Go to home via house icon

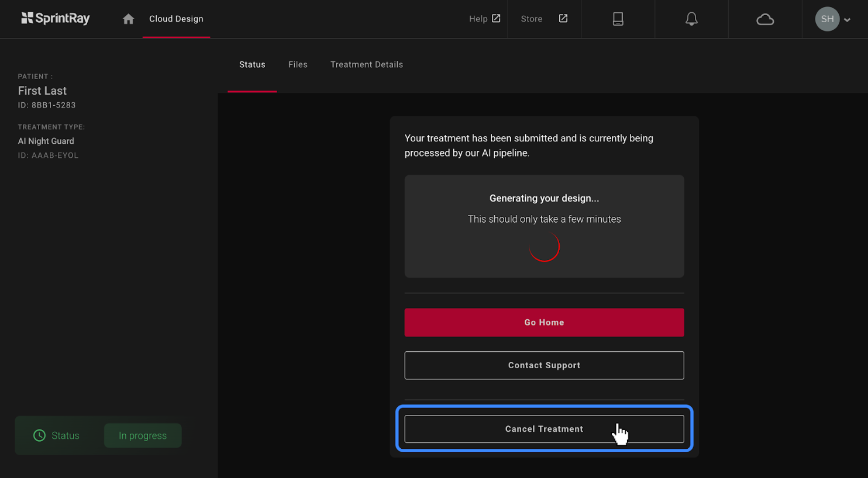[128, 19]
